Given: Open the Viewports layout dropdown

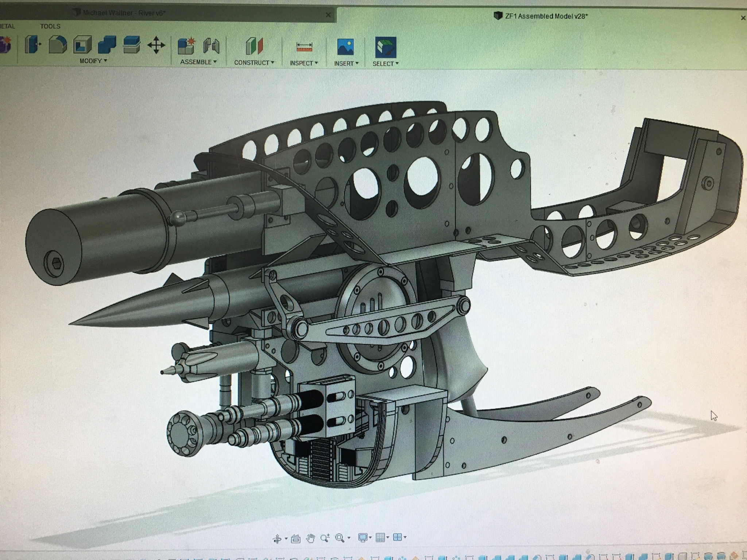Looking at the screenshot, I should pos(400,537).
